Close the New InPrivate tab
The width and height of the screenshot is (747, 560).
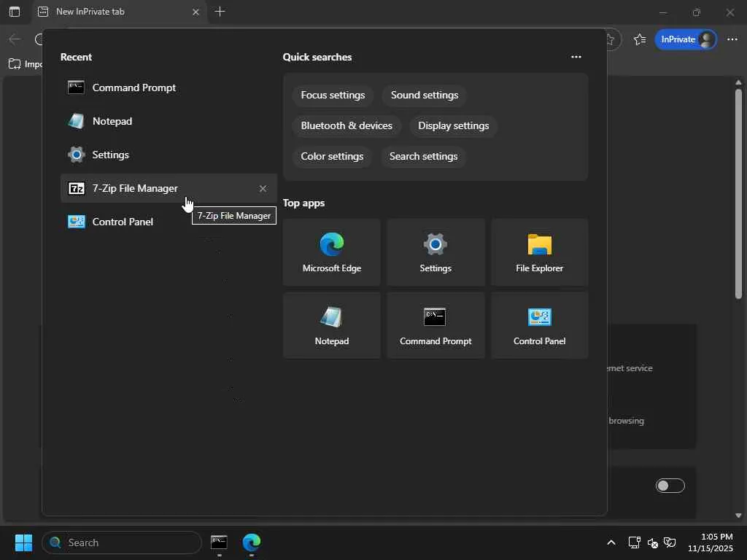coord(196,12)
